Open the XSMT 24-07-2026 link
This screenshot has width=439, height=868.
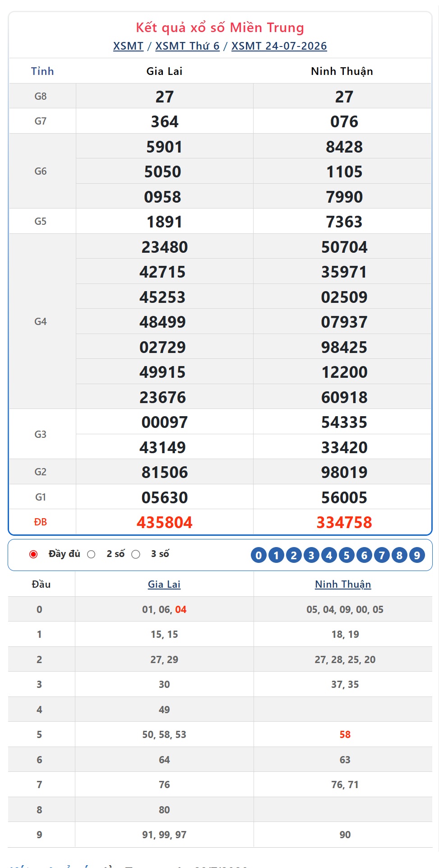point(279,46)
